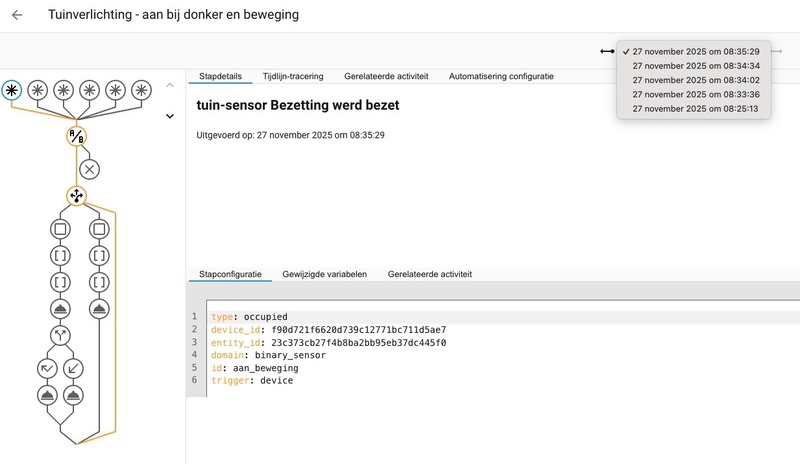The width and height of the screenshot is (800, 464).
Task: Click the X stop node below condition
Action: [89, 169]
